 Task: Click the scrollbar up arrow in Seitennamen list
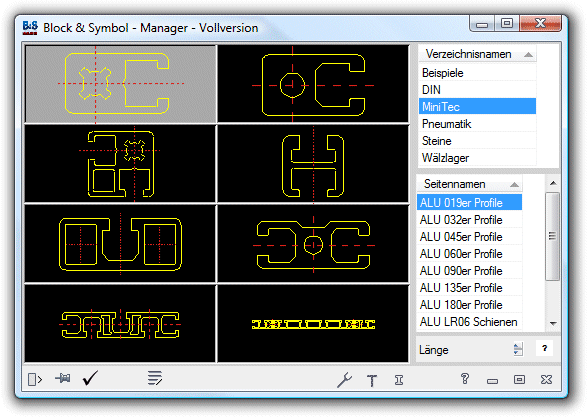553,183
